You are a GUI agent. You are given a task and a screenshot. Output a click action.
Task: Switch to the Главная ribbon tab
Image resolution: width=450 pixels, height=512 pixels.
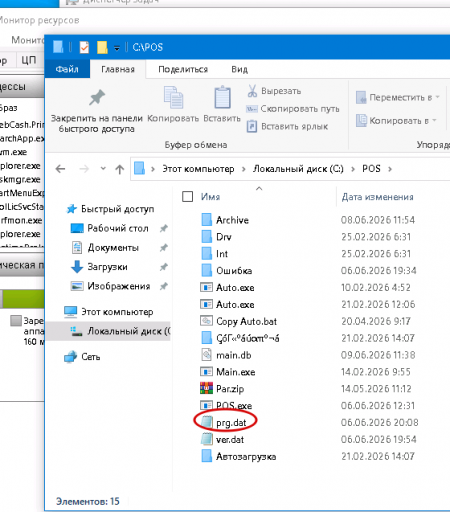tap(118, 69)
